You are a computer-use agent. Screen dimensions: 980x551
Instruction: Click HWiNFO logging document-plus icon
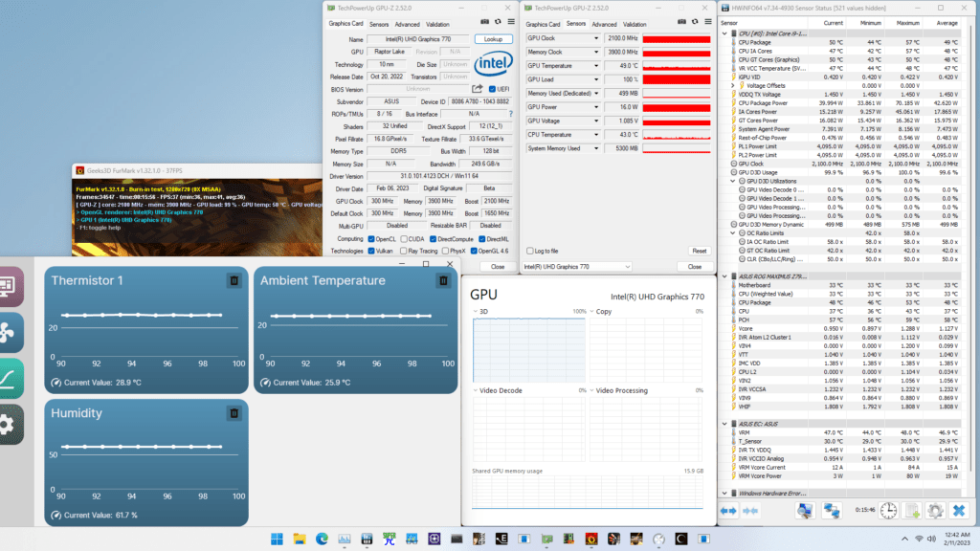(x=912, y=511)
